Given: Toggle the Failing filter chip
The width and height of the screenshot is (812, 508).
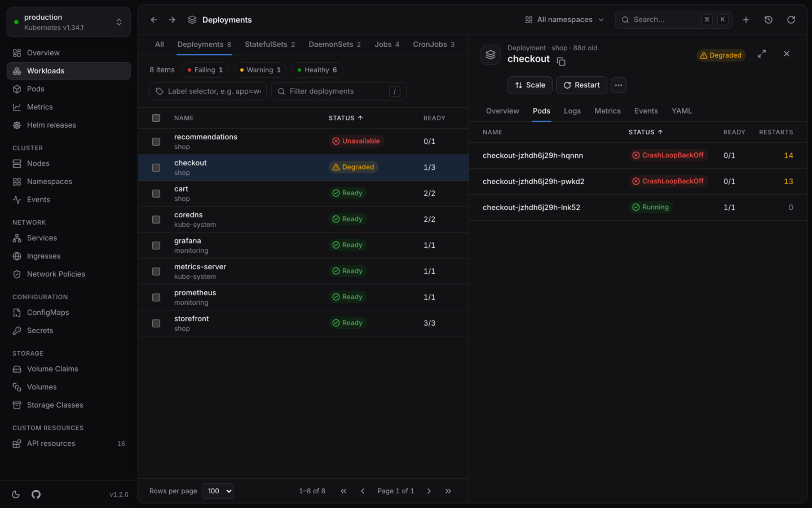Looking at the screenshot, I should (205, 70).
